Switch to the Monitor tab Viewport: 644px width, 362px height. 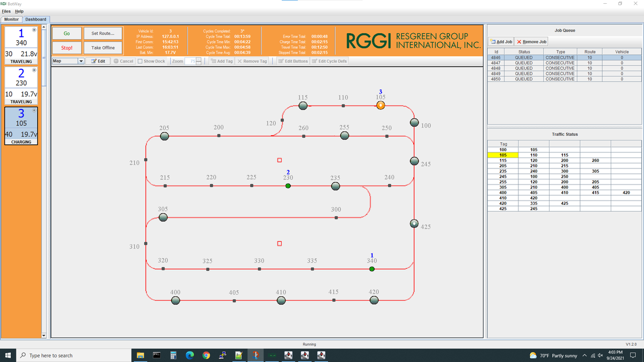12,19
